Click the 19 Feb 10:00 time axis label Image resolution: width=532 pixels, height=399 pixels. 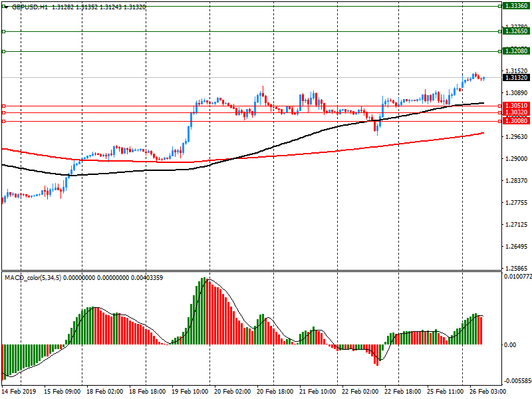[x=191, y=392]
